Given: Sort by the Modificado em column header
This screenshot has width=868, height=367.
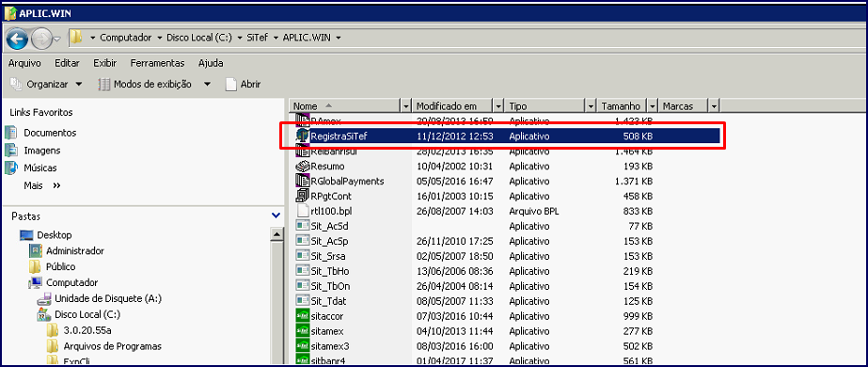Looking at the screenshot, I should (453, 105).
